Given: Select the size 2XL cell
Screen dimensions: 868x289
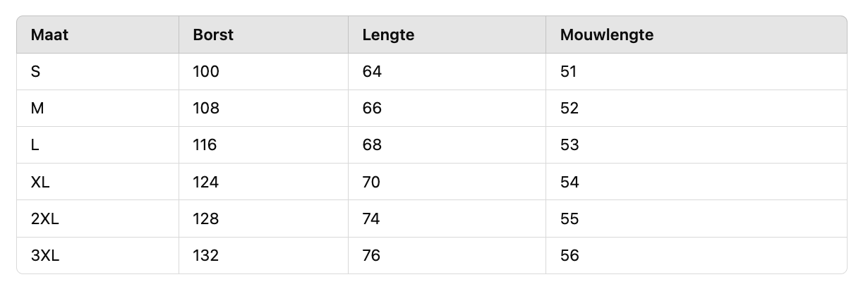Looking at the screenshot, I should tap(45, 219).
